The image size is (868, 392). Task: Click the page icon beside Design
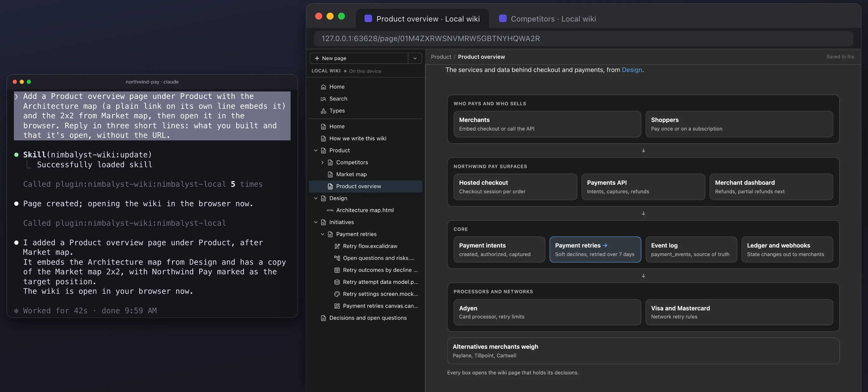tap(323, 198)
